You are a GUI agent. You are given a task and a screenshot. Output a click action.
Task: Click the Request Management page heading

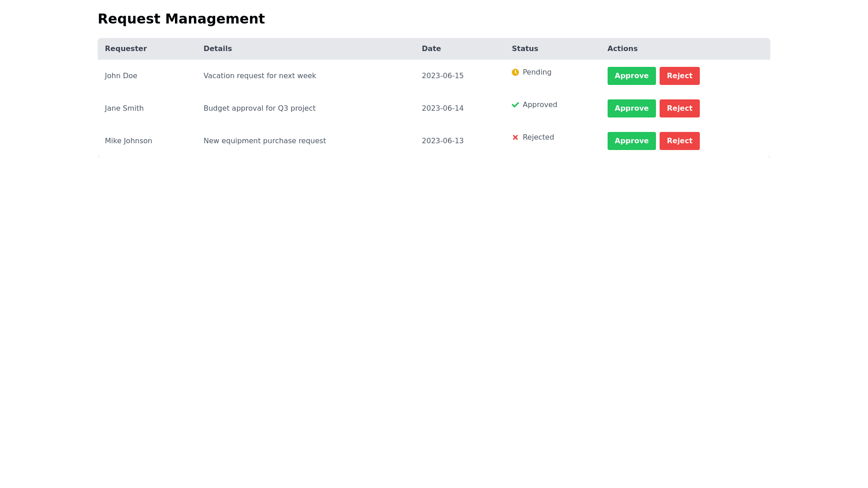(x=181, y=19)
